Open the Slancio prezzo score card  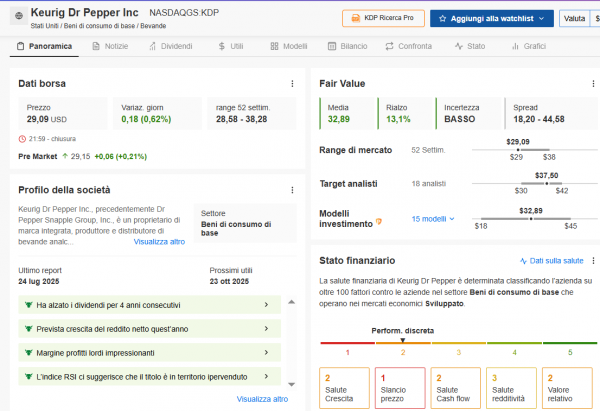pyautogui.click(x=400, y=388)
